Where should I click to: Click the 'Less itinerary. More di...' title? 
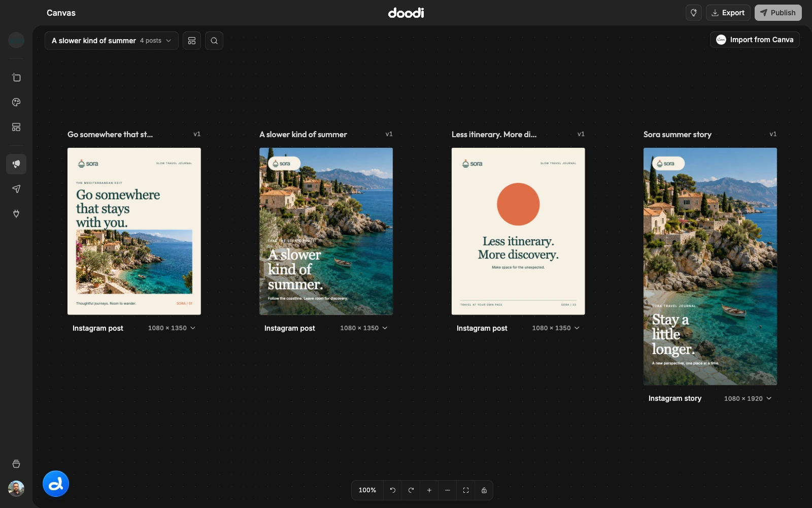[494, 135]
